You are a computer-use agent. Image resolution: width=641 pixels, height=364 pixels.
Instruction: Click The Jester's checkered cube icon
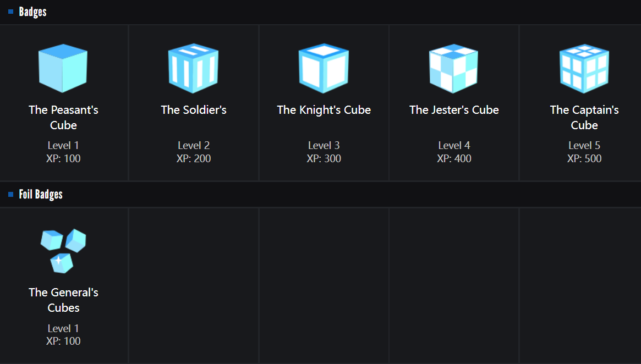coord(454,68)
